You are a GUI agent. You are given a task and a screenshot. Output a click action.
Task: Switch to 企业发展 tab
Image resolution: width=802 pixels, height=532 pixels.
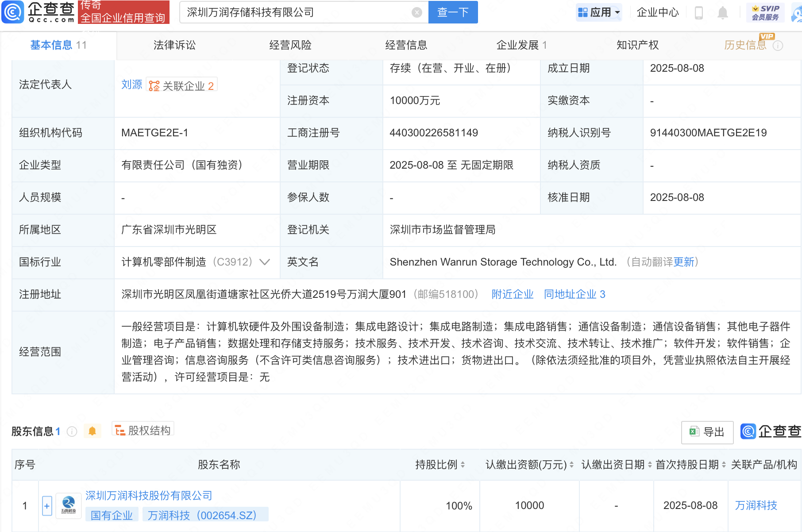(522, 45)
